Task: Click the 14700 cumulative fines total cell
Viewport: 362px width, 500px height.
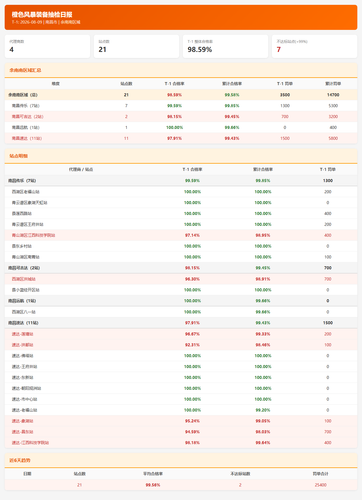Action: (x=333, y=95)
